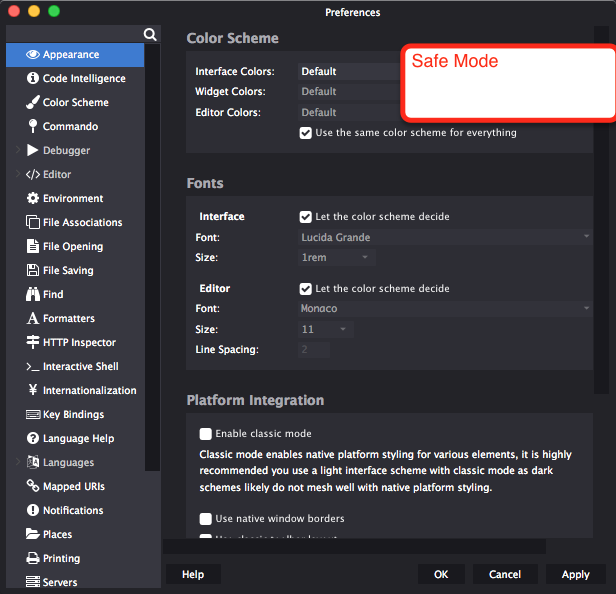Click the File Saving floppy icon

tap(33, 270)
